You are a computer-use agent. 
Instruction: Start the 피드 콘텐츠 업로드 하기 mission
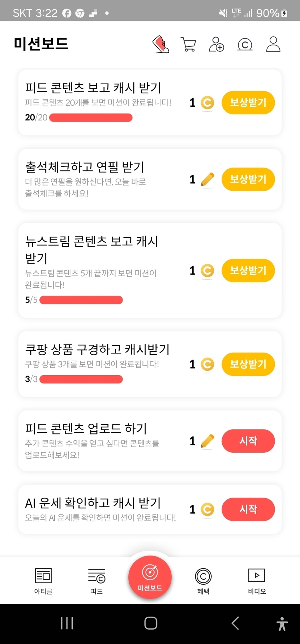click(248, 441)
